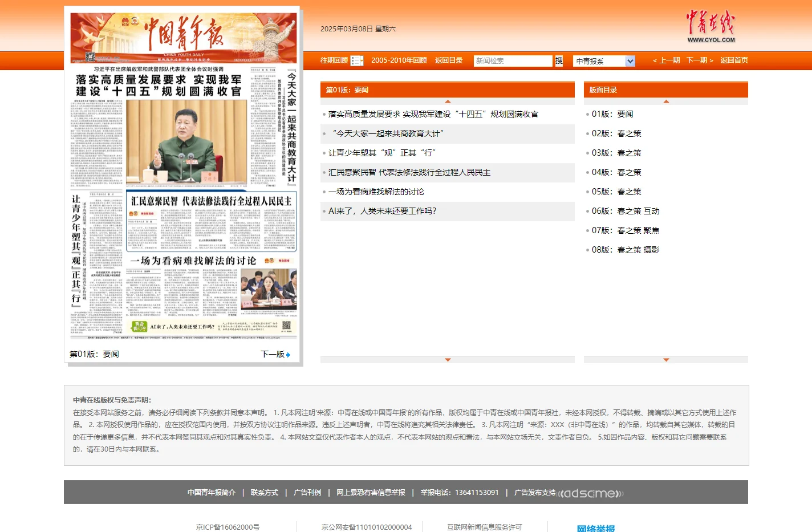The image size is (812, 532).
Task: Select page 03版：春之策
Action: click(616, 153)
